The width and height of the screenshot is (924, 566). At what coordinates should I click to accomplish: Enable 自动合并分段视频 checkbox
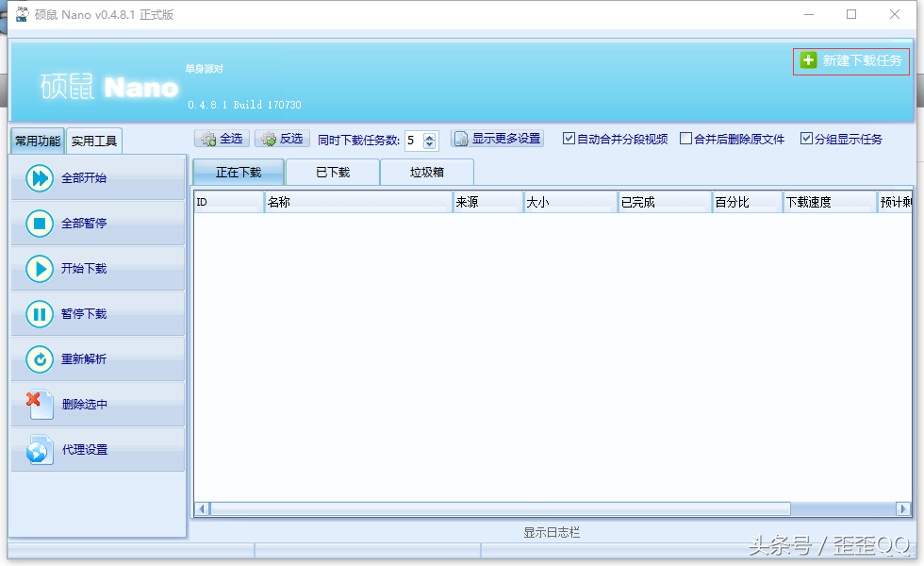coord(569,138)
